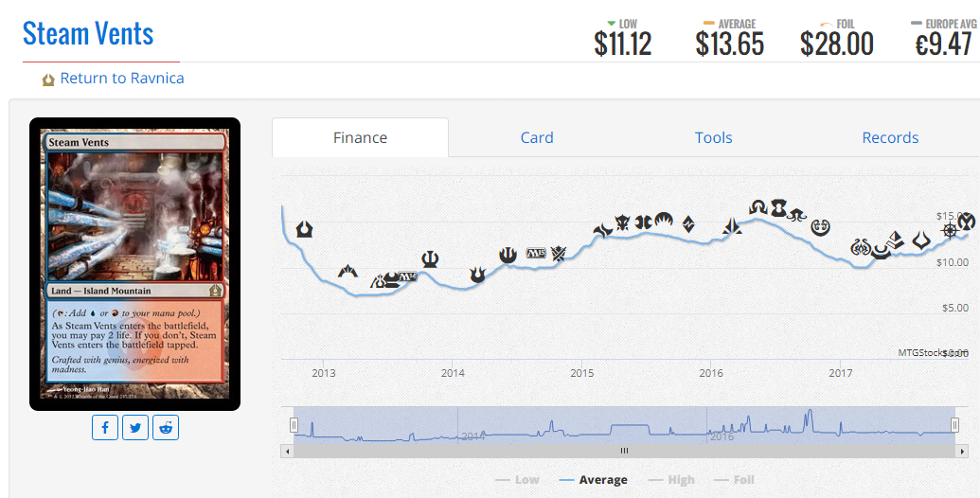The image size is (980, 498).
Task: Click the 2015 label on the chart axis
Action: click(582, 373)
